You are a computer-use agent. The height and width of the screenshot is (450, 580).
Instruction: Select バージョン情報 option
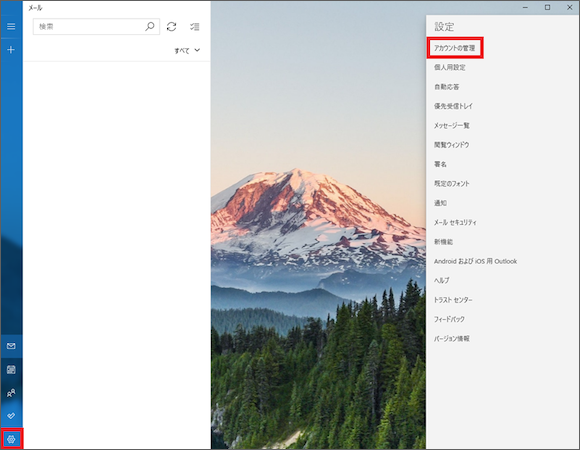click(452, 338)
